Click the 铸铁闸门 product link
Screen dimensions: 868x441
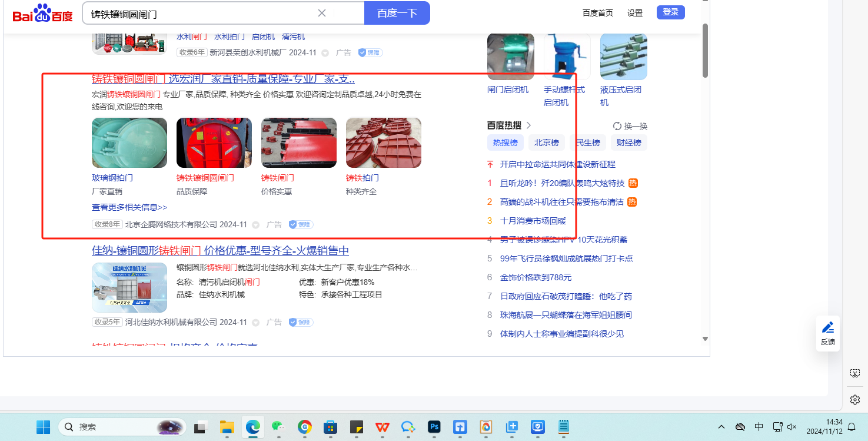click(278, 178)
